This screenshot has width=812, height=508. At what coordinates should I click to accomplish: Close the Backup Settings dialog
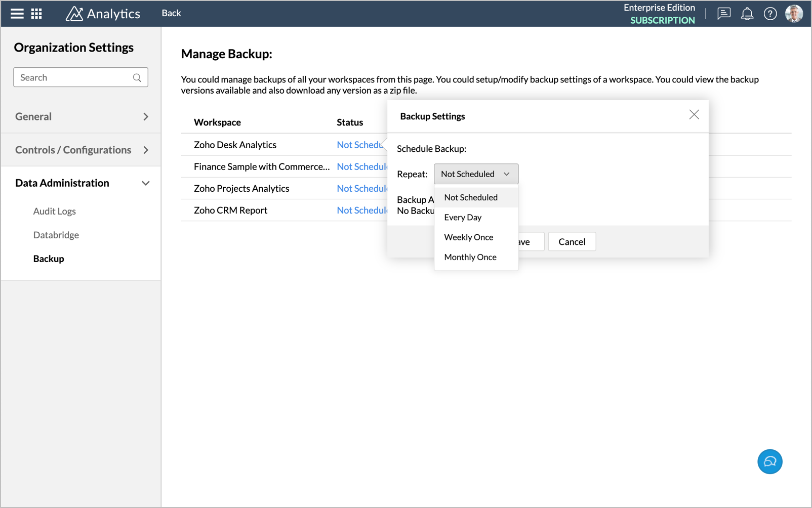point(694,115)
